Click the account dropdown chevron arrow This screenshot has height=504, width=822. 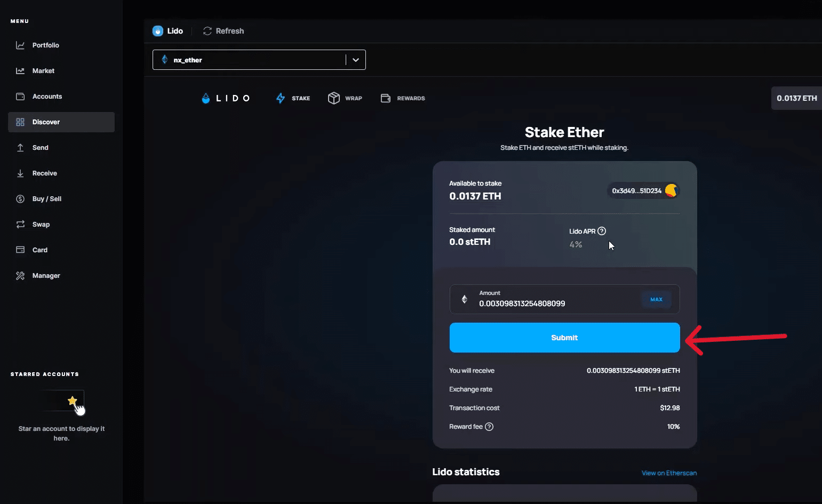[x=356, y=60]
